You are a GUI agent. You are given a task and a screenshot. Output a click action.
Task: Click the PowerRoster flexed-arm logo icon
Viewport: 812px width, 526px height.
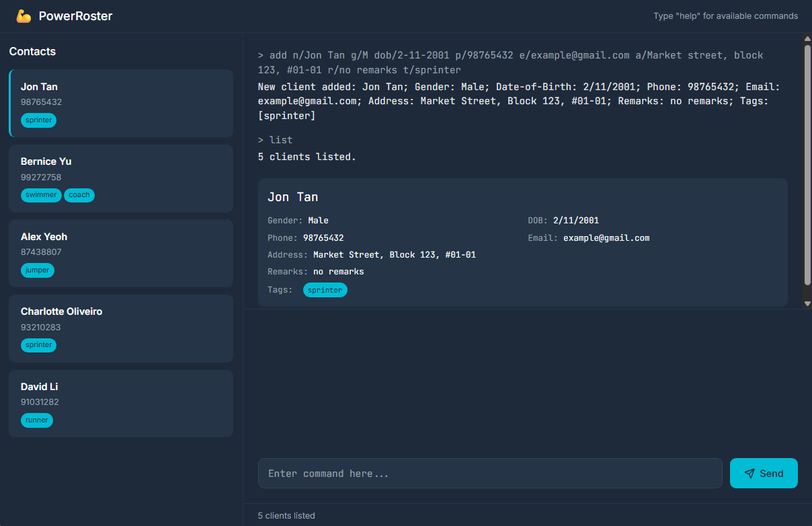point(24,16)
